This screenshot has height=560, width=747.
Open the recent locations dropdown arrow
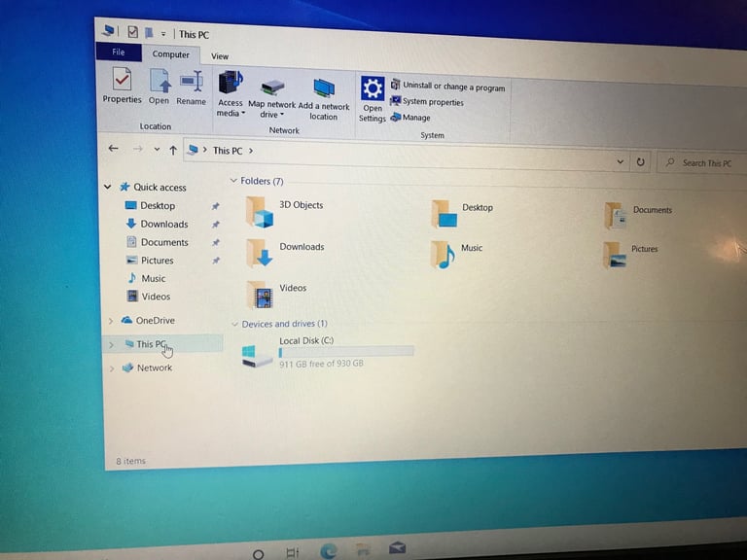[x=157, y=150]
